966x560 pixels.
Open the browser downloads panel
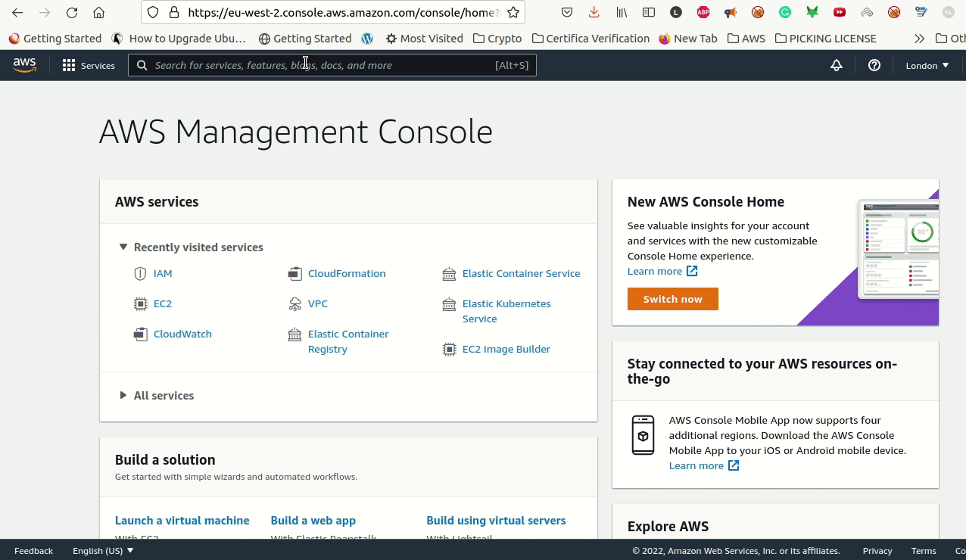click(594, 13)
